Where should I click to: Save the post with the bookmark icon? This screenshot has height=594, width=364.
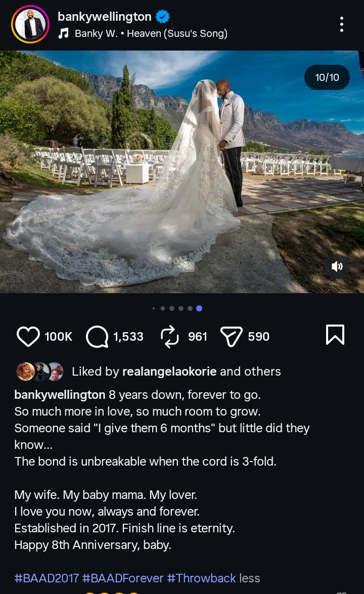(x=335, y=335)
